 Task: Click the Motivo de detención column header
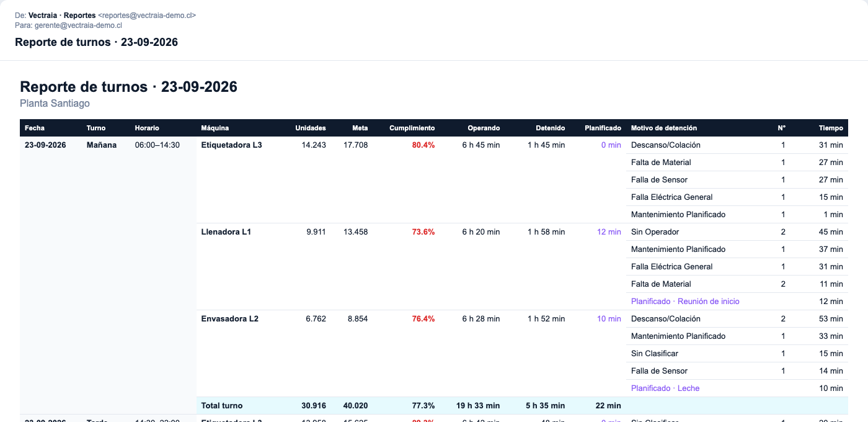pyautogui.click(x=664, y=128)
